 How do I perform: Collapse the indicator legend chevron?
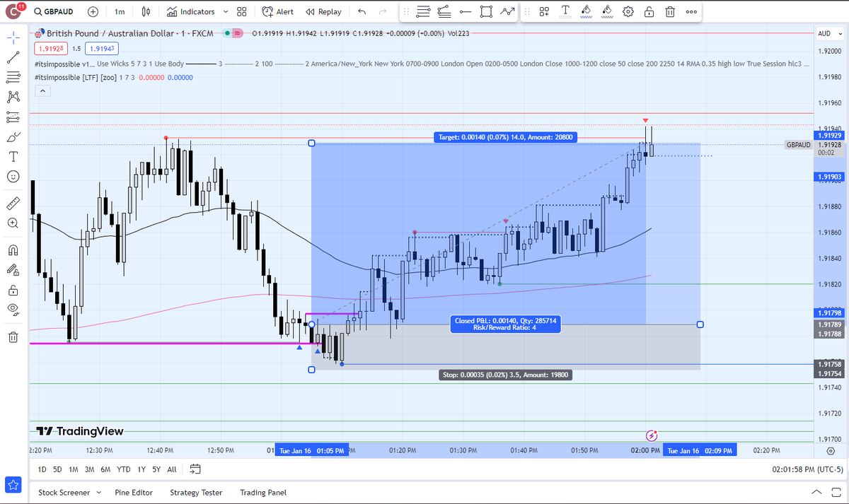41,90
